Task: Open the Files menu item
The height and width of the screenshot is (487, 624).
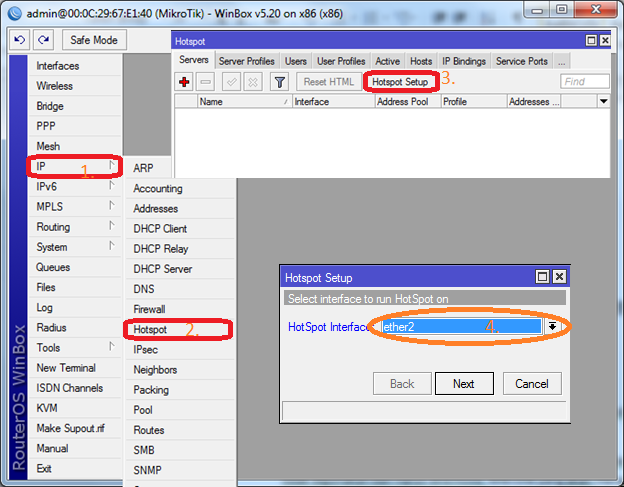Action: click(75, 287)
